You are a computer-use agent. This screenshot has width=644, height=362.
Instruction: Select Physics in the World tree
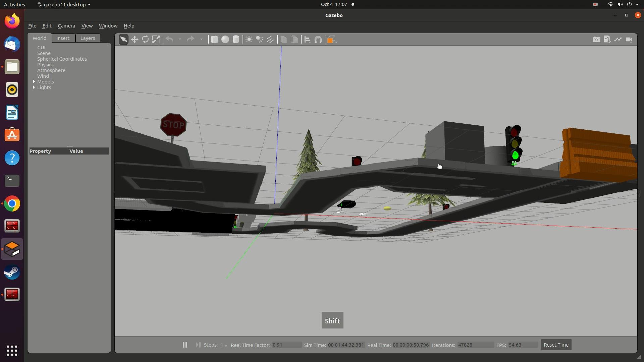tap(45, 65)
